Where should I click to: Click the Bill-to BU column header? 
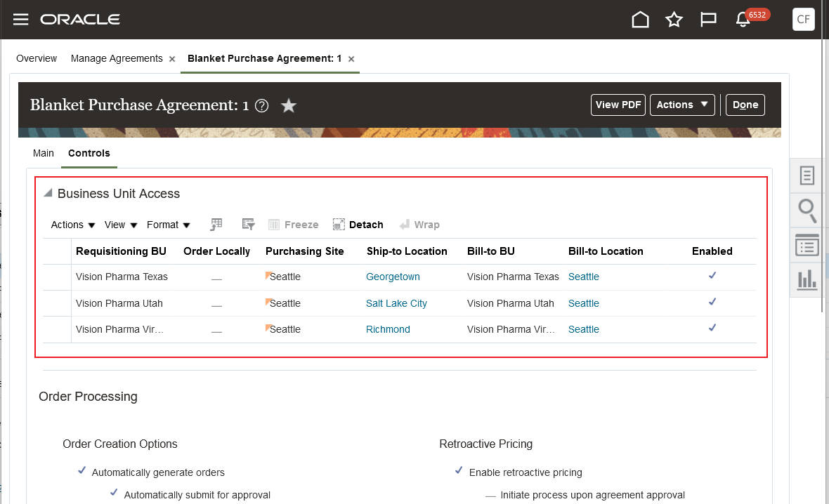(490, 251)
